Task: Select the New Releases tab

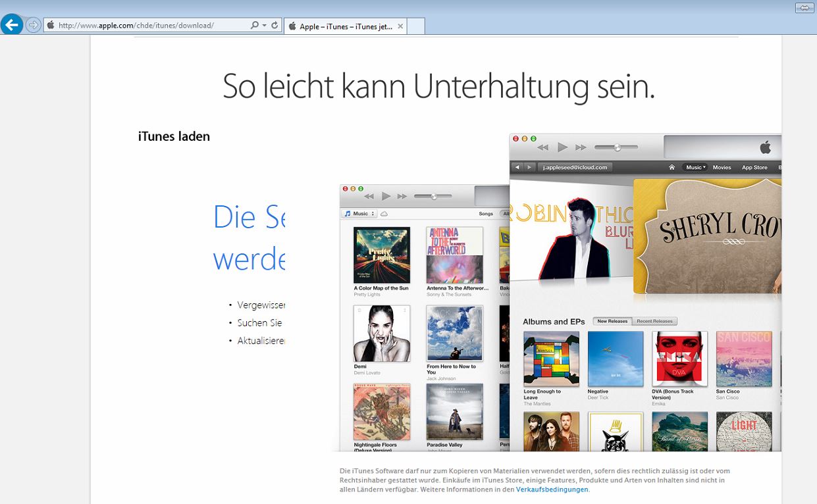Action: click(612, 321)
